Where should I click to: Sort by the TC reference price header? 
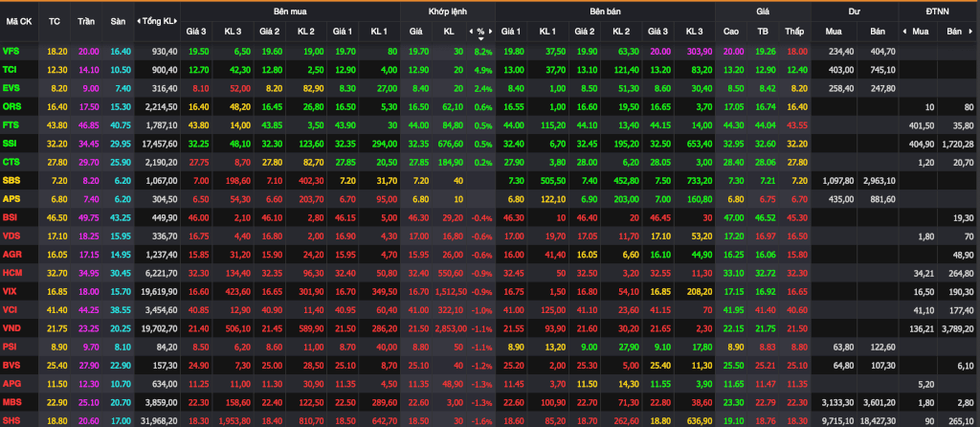55,21
